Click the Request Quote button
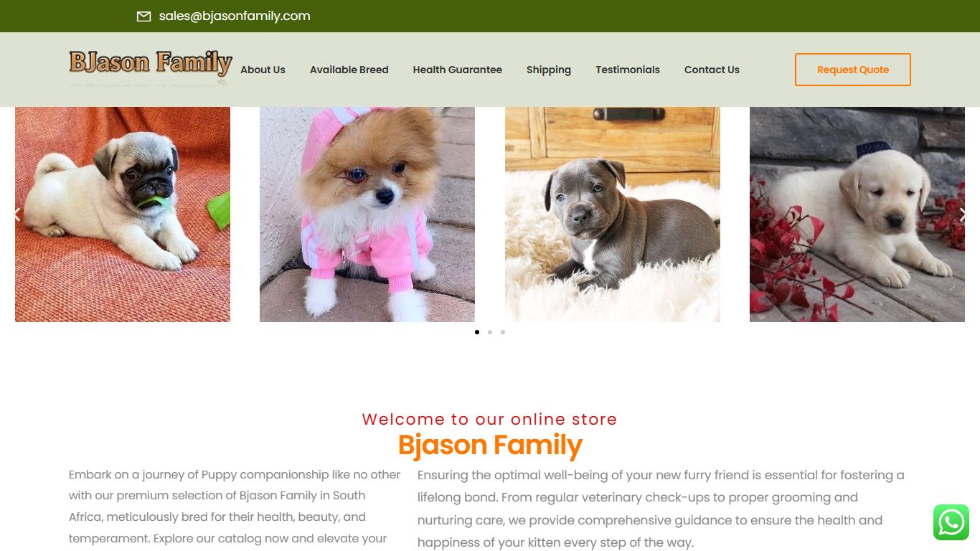 tap(853, 70)
